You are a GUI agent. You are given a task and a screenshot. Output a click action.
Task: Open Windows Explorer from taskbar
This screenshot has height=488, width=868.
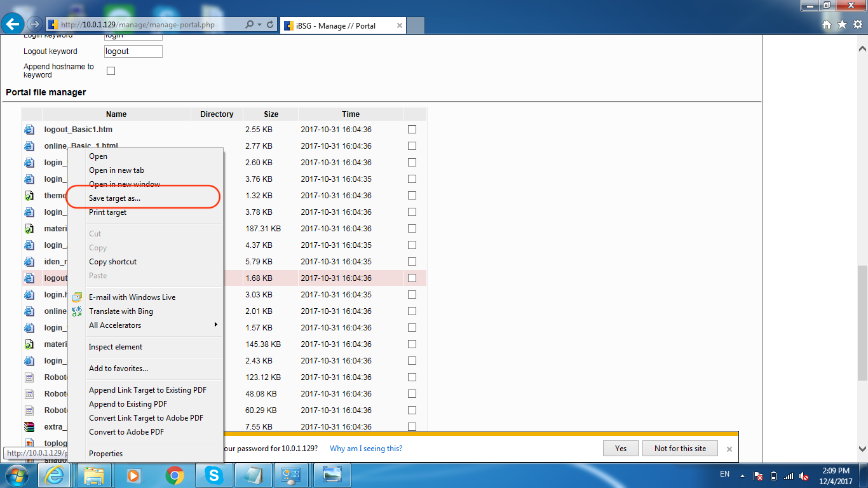(x=94, y=475)
